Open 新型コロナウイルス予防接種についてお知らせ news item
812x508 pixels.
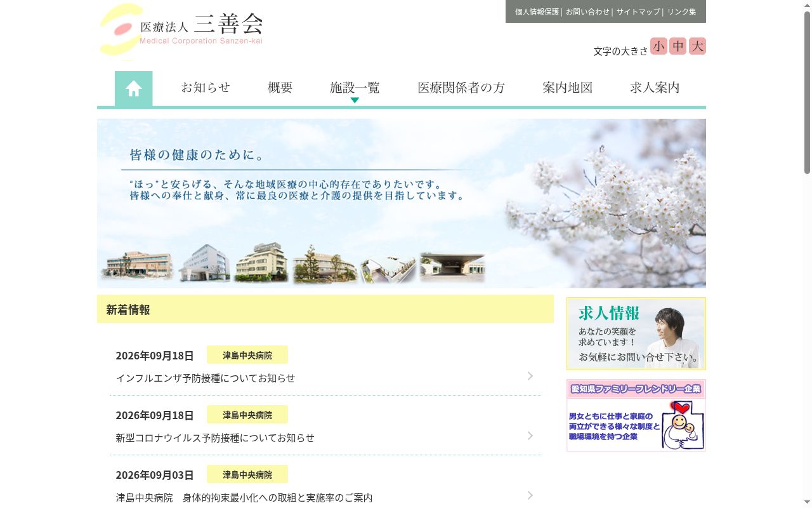click(x=215, y=438)
